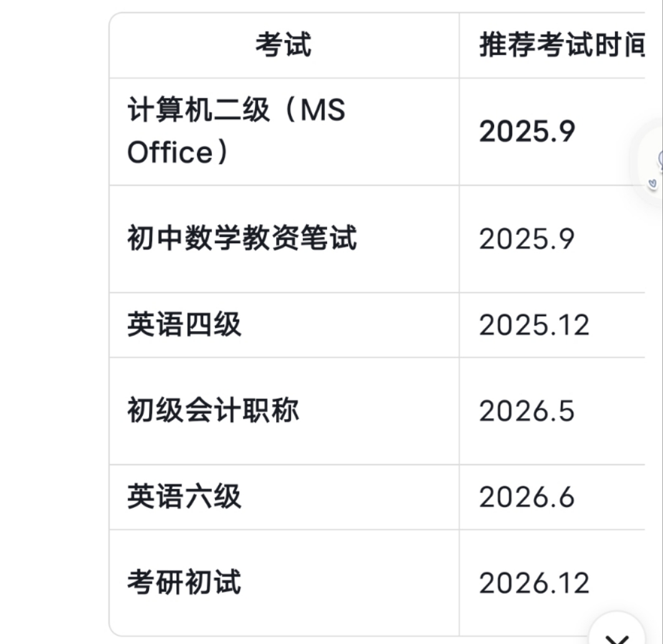Select the 初中数学教资笔试 row label
Viewport: 663px width, 644px height.
[242, 239]
